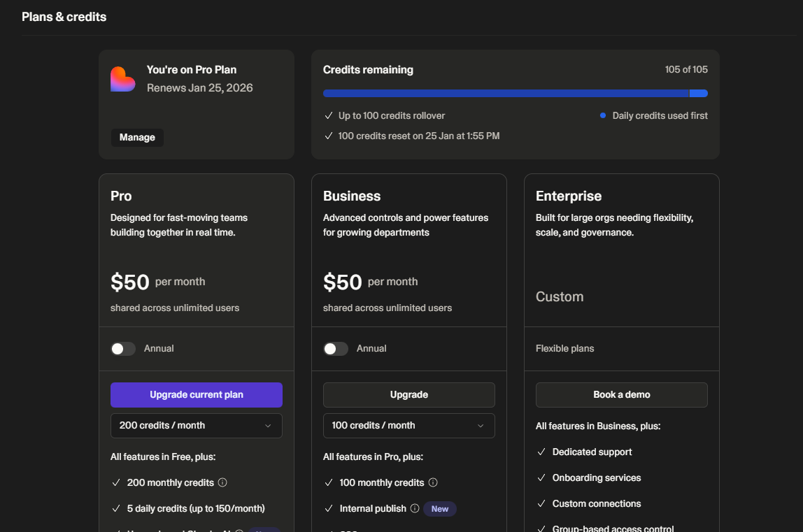The width and height of the screenshot is (803, 532).
Task: Open the 200 credits / month dropdown
Action: pyautogui.click(x=196, y=426)
